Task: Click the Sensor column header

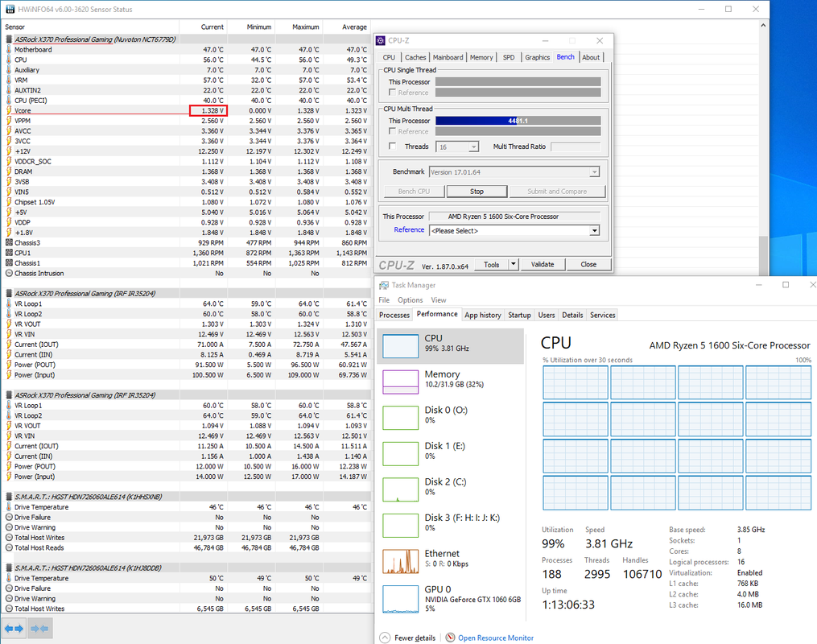Action: (x=90, y=27)
